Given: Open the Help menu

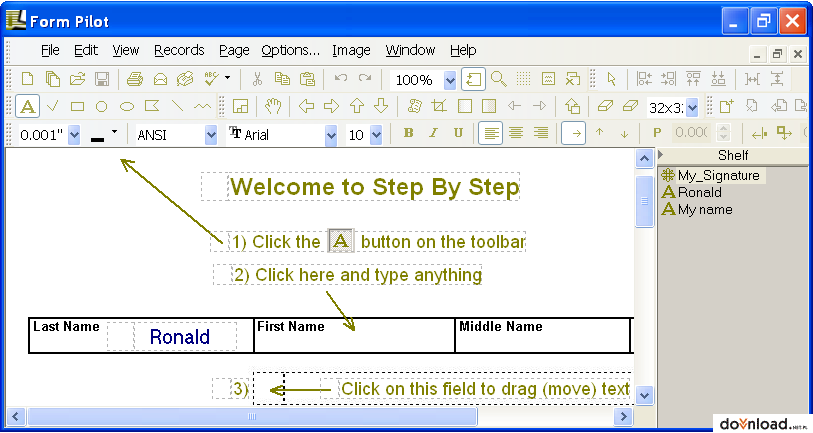Looking at the screenshot, I should click(463, 50).
